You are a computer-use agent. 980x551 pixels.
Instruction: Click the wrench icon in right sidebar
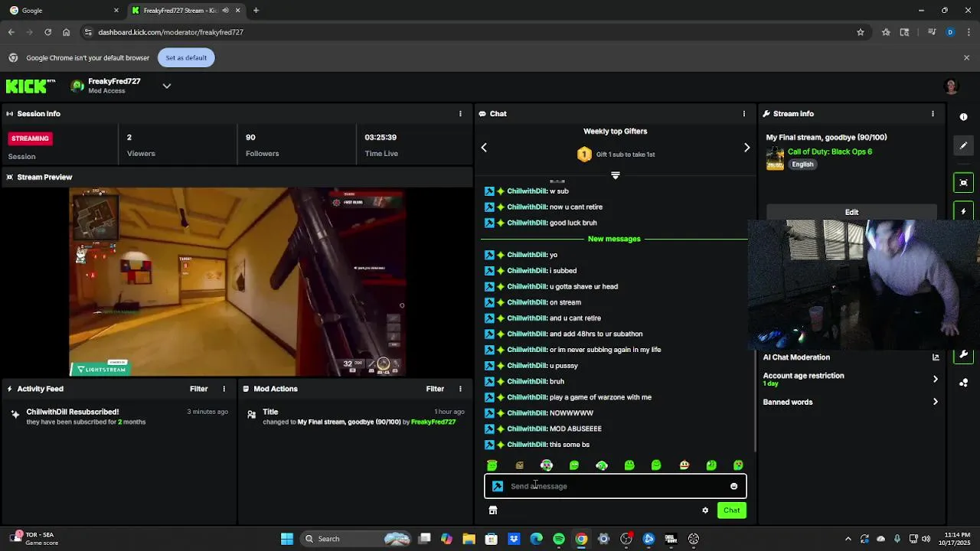(x=963, y=355)
